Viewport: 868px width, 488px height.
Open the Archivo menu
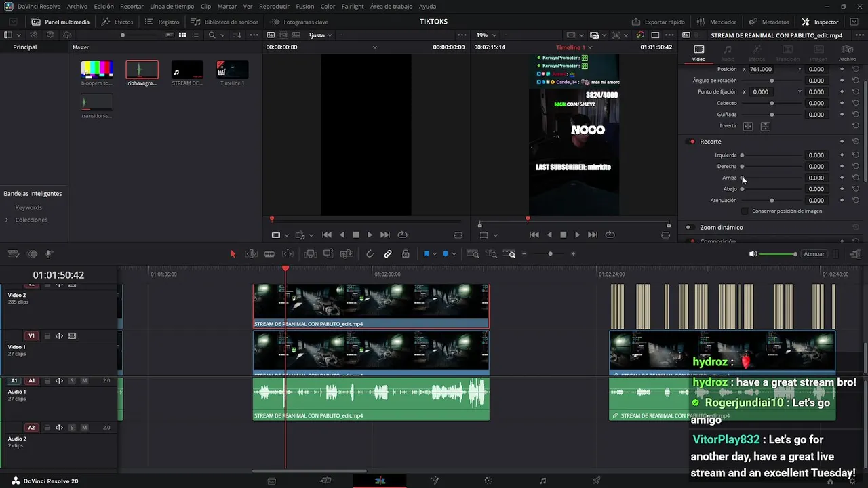pos(77,7)
